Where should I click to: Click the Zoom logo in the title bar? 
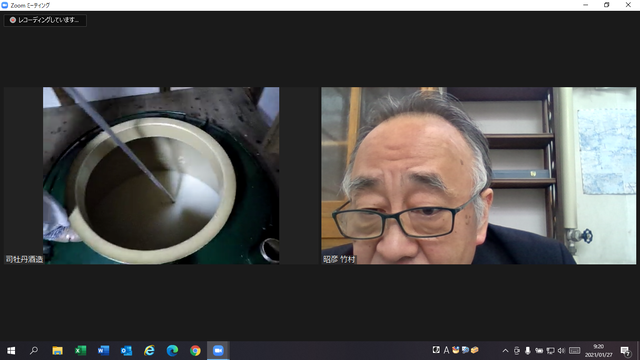pyautogui.click(x=5, y=5)
